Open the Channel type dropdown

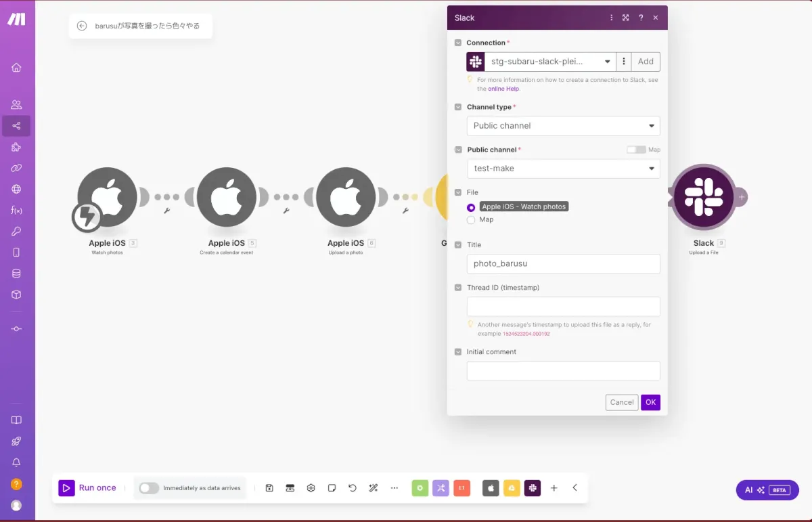[563, 126]
